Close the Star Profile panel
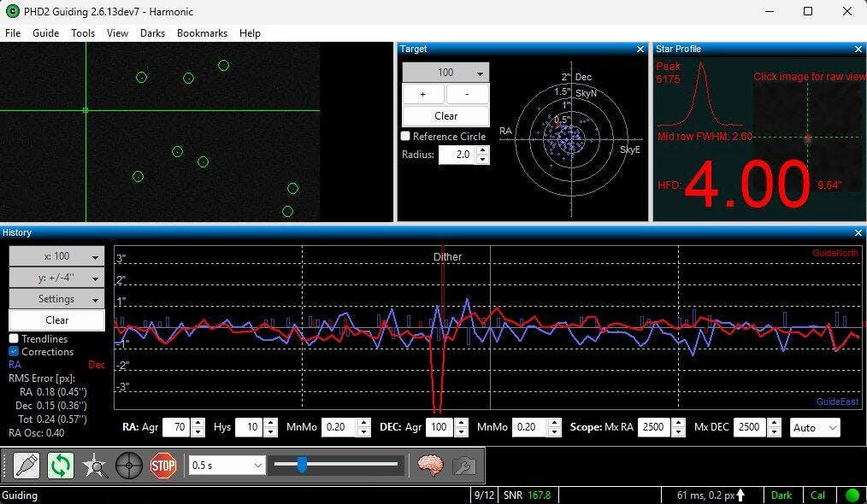 coord(858,50)
